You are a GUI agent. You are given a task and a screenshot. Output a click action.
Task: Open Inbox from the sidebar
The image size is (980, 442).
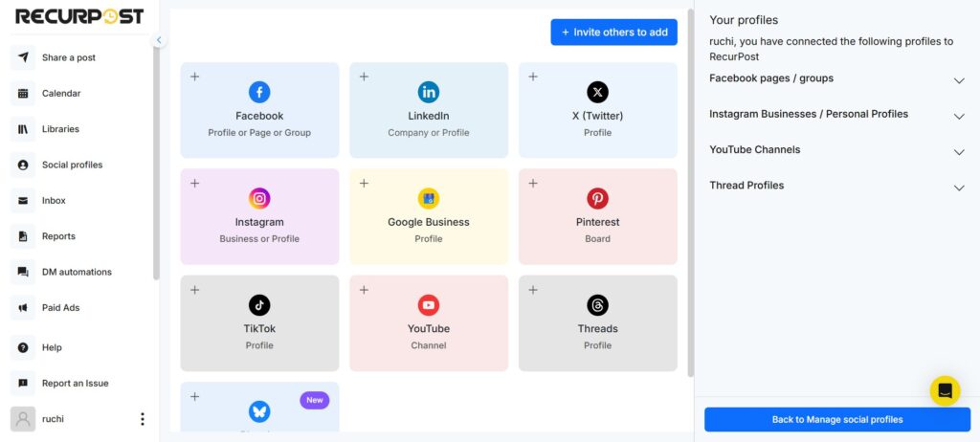pos(54,201)
